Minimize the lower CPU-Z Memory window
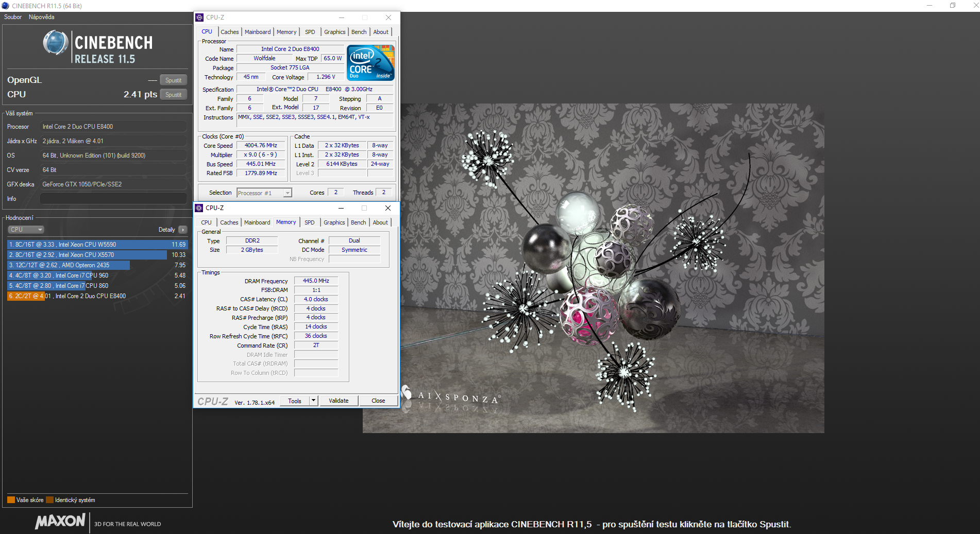The width and height of the screenshot is (980, 534). click(x=341, y=208)
